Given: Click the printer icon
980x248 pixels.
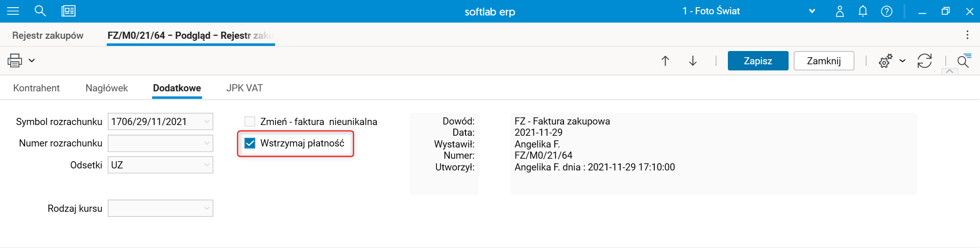Looking at the screenshot, I should 15,61.
